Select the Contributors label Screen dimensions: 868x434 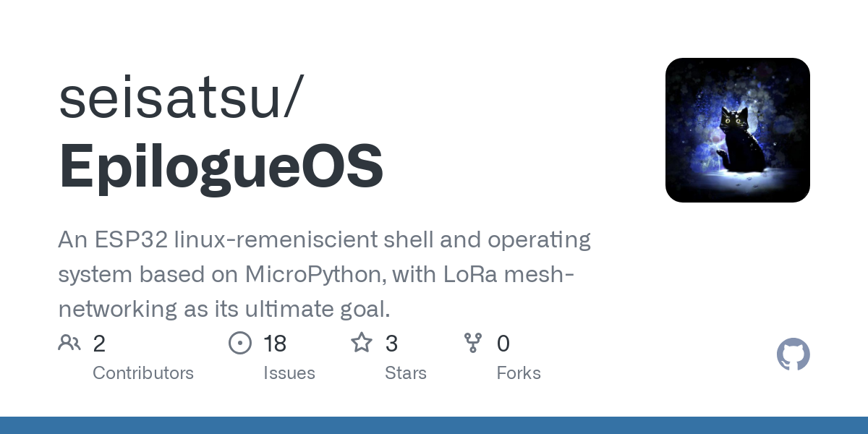[143, 373]
